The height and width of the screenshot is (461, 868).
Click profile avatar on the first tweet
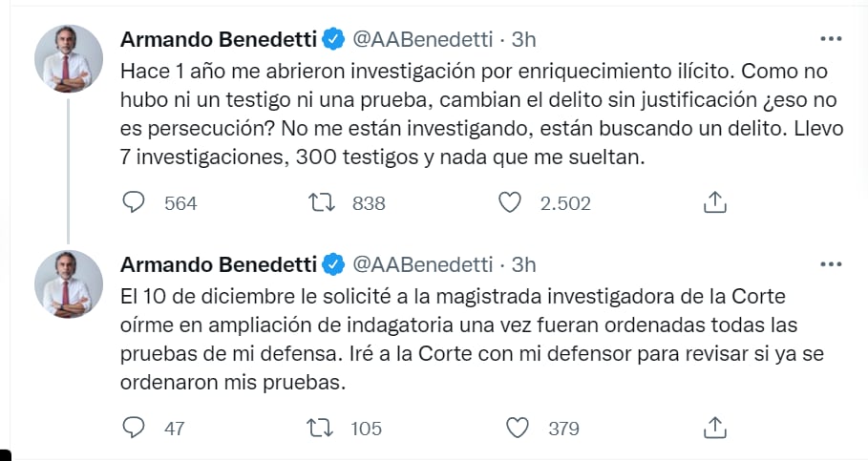click(69, 58)
